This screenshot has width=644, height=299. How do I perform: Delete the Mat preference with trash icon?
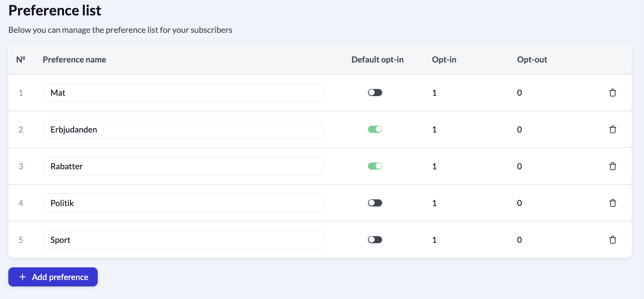[x=612, y=93]
